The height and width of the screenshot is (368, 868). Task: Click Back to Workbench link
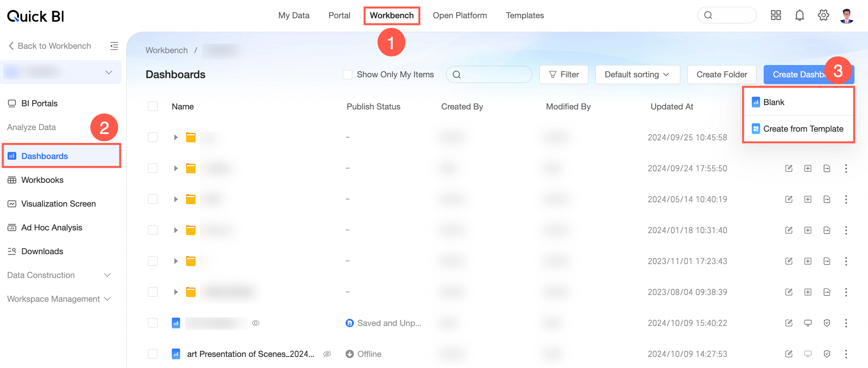point(50,46)
